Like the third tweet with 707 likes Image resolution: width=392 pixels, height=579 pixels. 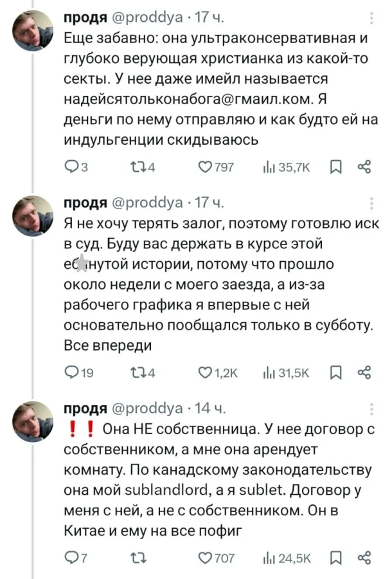coord(205,556)
